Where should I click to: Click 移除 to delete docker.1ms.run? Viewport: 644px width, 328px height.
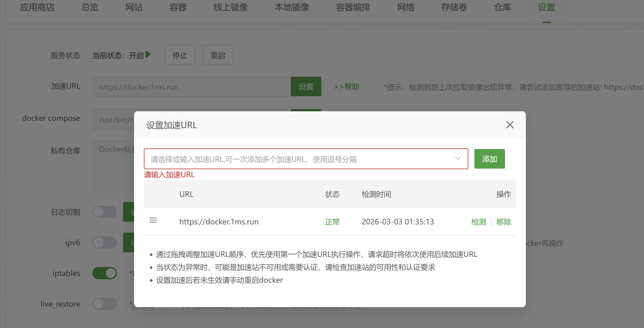click(x=504, y=222)
